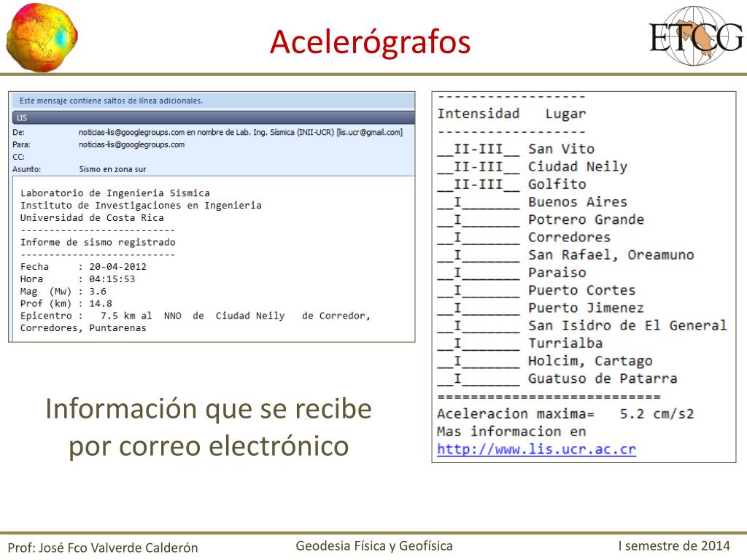747x560 pixels.
Task: Click the 'Información que se recibe' caption
Action: coord(209,409)
